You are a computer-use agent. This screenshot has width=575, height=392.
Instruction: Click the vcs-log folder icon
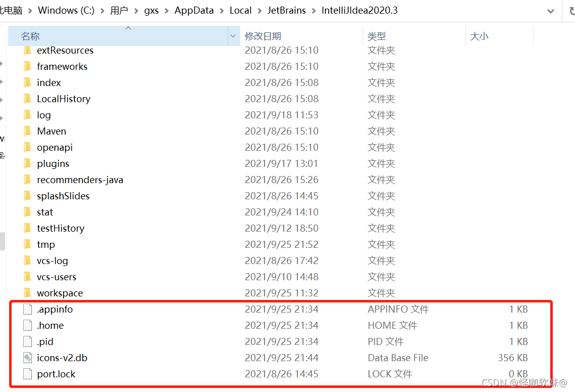(x=27, y=260)
